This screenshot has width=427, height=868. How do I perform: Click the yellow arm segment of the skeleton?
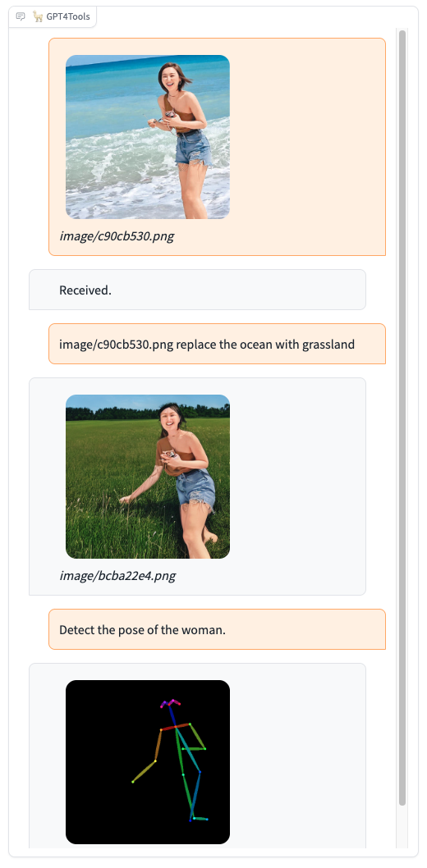coord(144,771)
